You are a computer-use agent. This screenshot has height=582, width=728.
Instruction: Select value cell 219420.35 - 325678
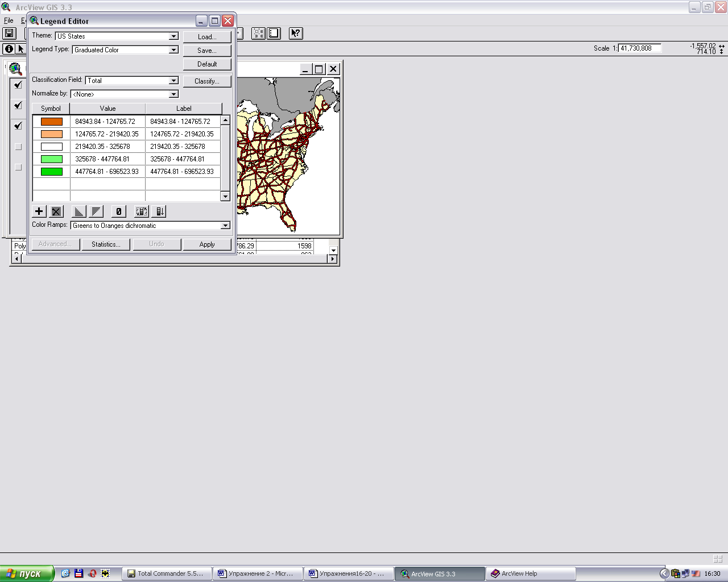point(107,147)
